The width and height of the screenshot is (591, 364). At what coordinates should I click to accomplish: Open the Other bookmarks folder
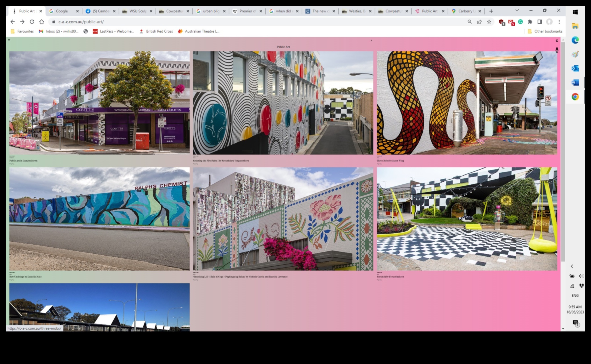pyautogui.click(x=545, y=31)
